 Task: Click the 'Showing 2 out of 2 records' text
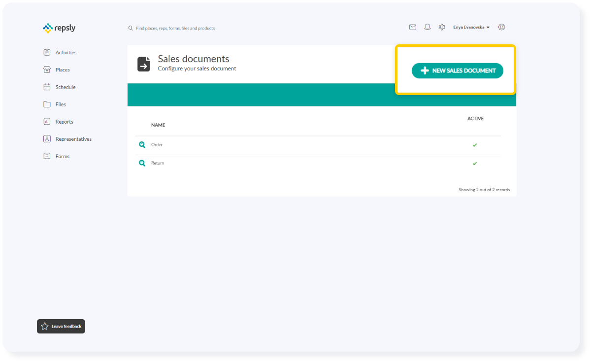tap(484, 190)
